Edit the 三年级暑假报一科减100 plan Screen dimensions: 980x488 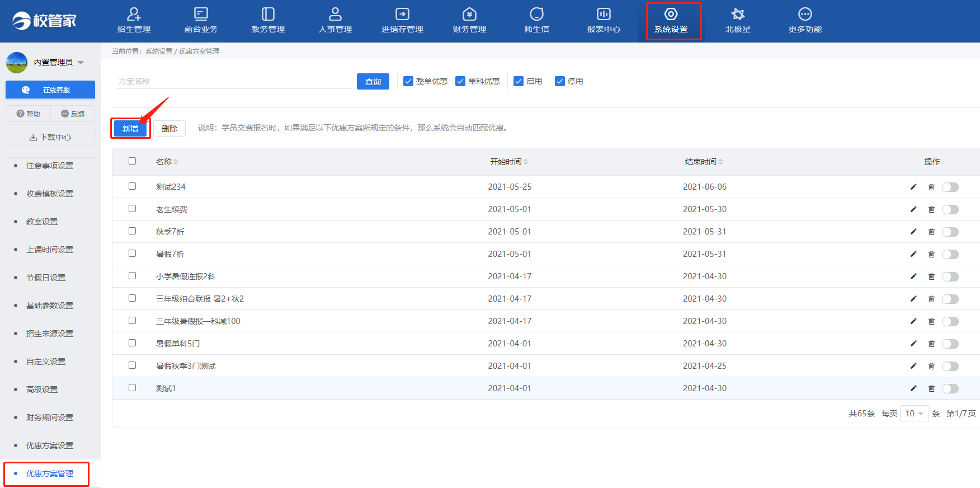tap(913, 321)
